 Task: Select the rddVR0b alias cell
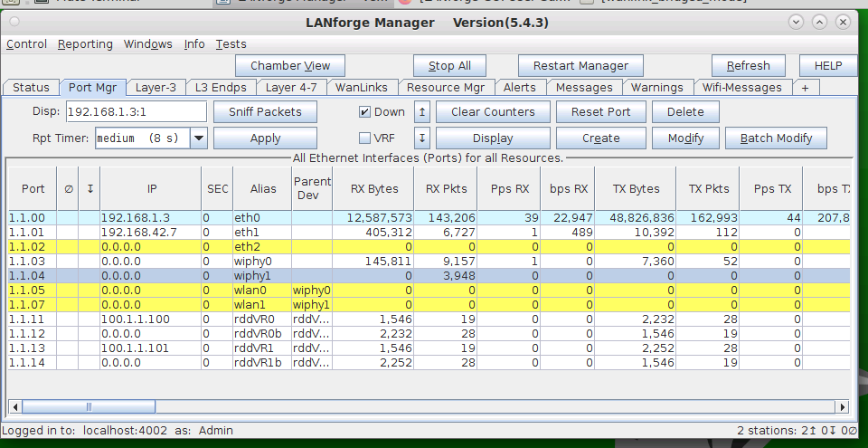pyautogui.click(x=262, y=333)
